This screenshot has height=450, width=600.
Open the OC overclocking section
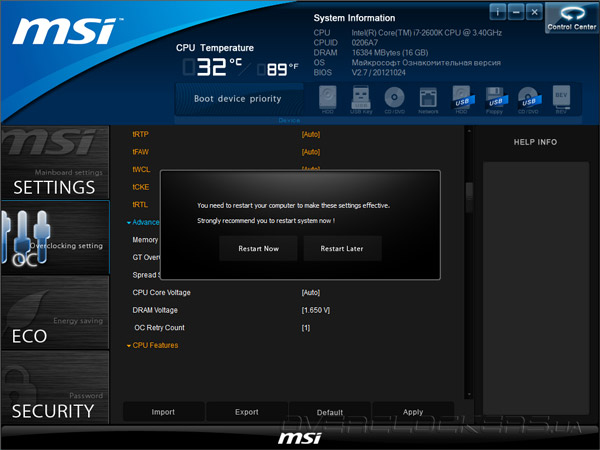click(55, 237)
